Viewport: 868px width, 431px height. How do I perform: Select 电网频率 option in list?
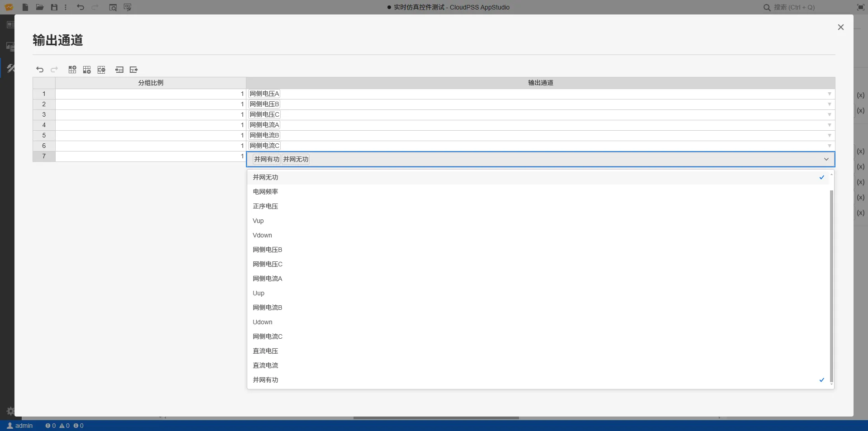pyautogui.click(x=538, y=192)
